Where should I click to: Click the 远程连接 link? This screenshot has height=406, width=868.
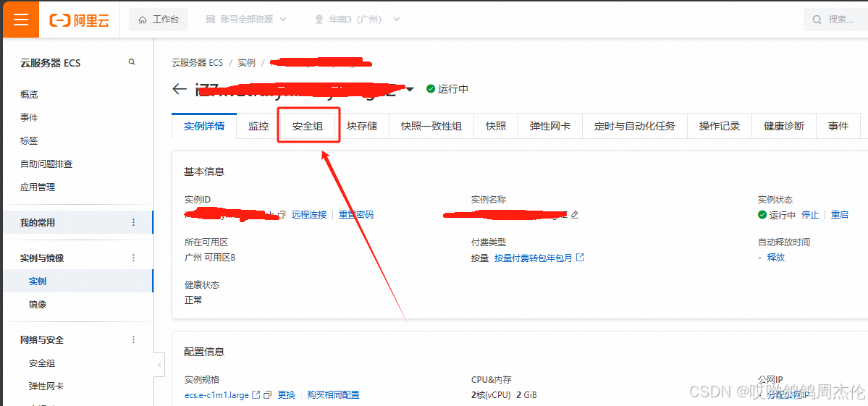[x=309, y=215]
